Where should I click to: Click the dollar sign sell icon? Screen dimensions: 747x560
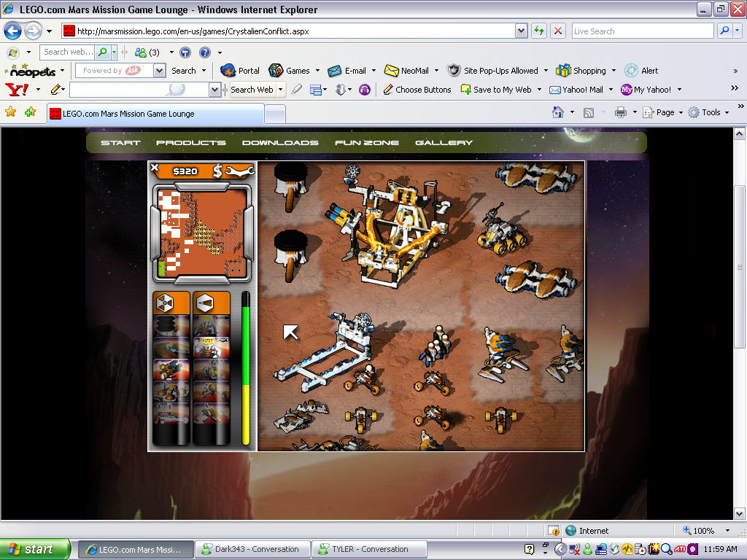pos(217,171)
